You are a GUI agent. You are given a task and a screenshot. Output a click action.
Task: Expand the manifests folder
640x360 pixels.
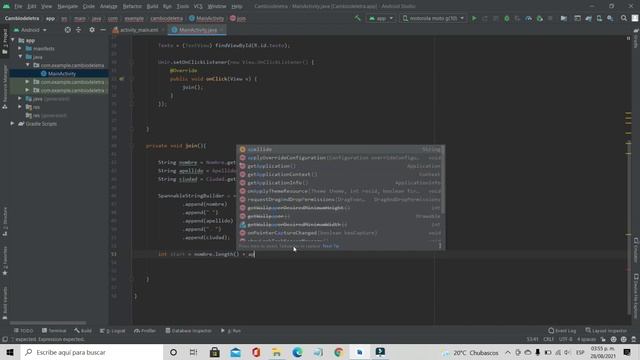coord(20,49)
